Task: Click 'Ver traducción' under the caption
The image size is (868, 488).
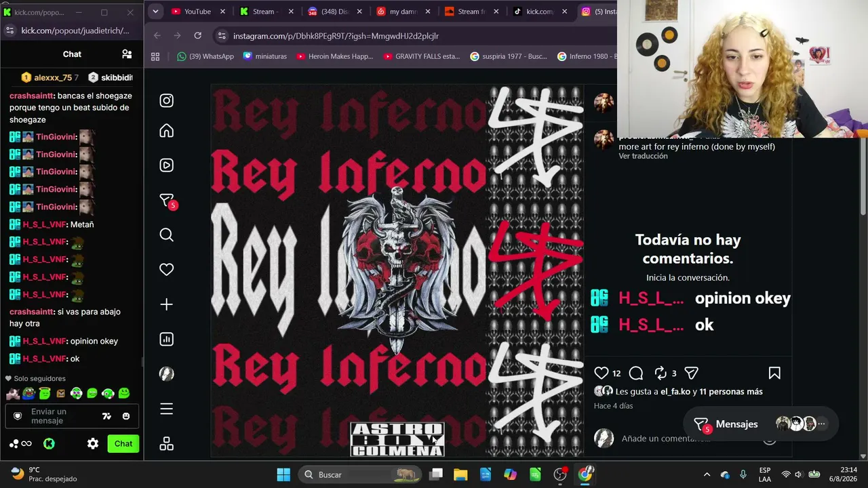Action: [x=643, y=156]
